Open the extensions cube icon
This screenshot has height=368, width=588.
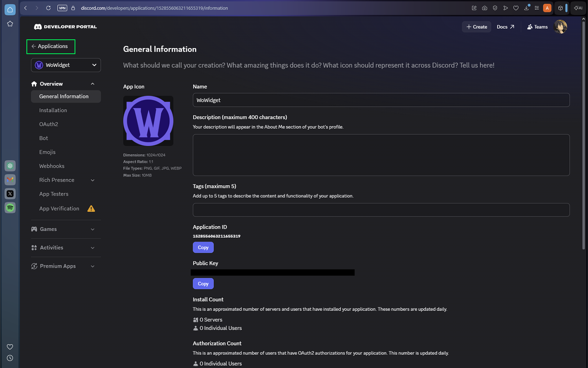(x=560, y=8)
